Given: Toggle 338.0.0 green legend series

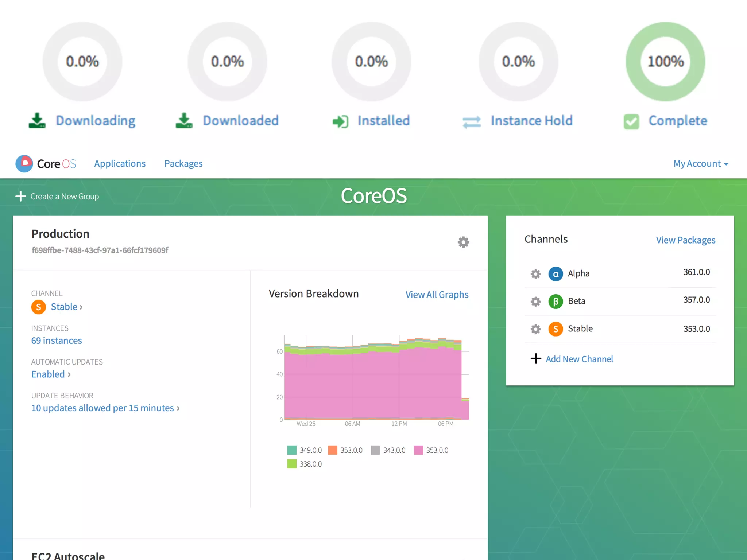Looking at the screenshot, I should pyautogui.click(x=292, y=464).
